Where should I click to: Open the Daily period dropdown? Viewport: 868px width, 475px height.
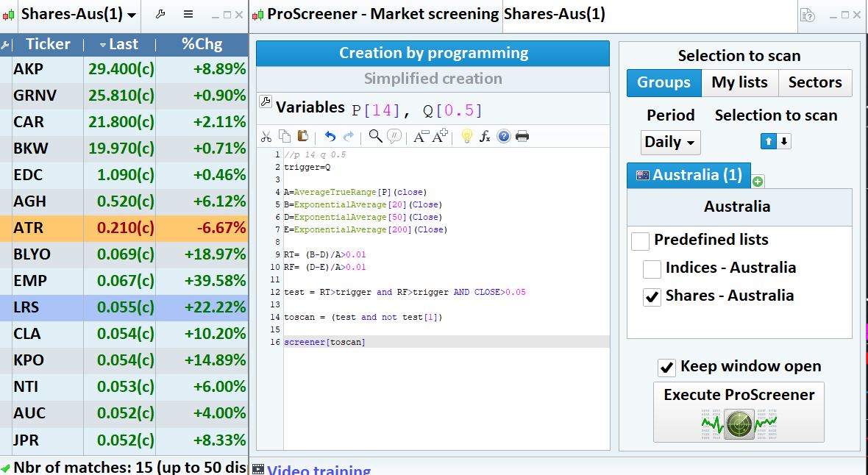tap(670, 142)
